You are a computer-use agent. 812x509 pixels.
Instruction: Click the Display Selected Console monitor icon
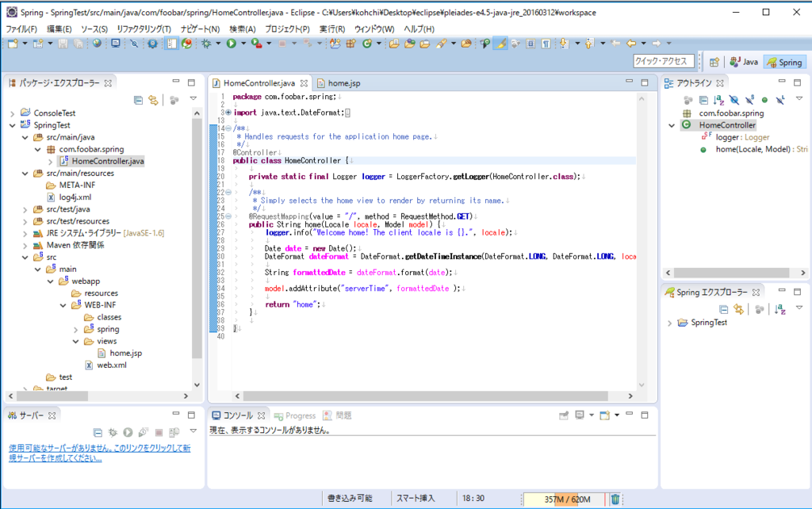pos(580,415)
